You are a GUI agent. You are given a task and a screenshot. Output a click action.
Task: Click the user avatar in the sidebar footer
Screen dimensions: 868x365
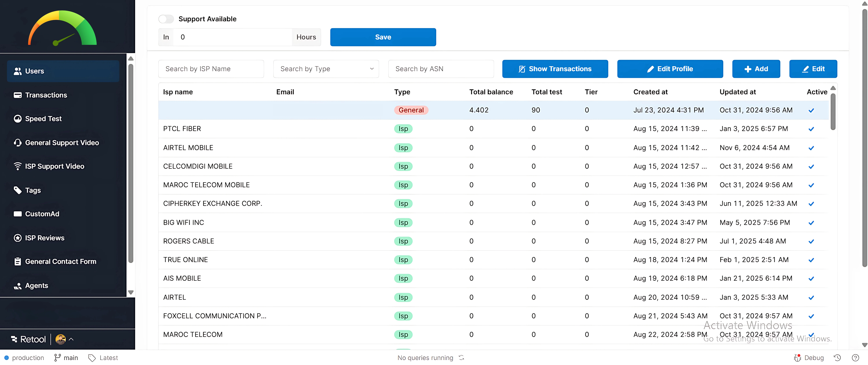click(x=60, y=339)
